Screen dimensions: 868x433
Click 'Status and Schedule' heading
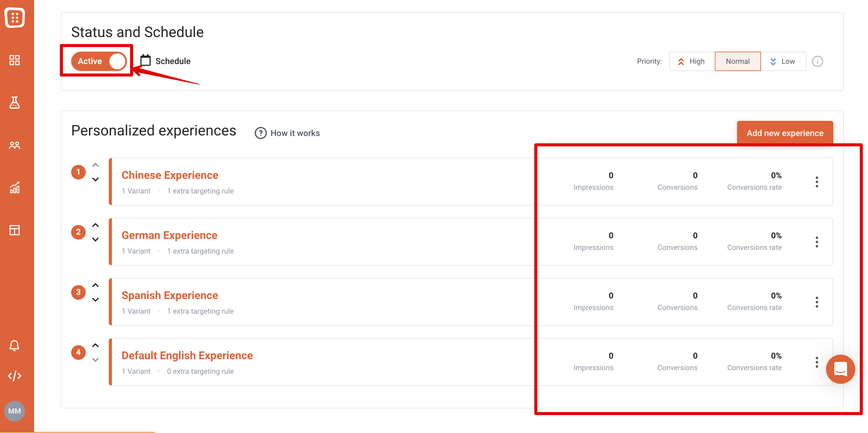[x=137, y=32]
